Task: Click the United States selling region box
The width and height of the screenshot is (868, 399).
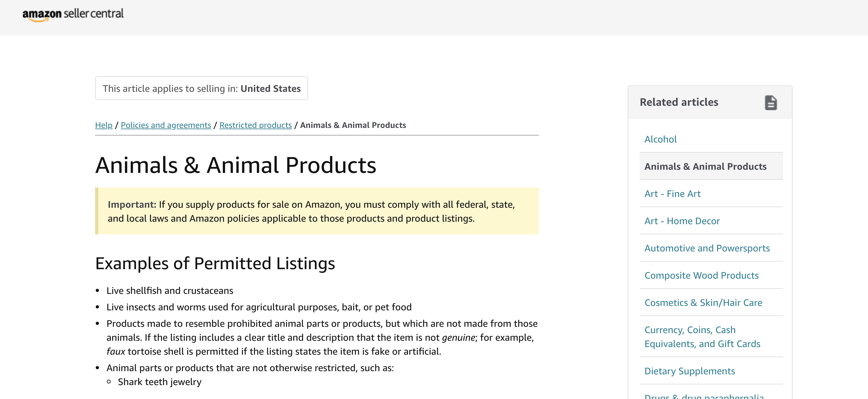Action: point(202,89)
